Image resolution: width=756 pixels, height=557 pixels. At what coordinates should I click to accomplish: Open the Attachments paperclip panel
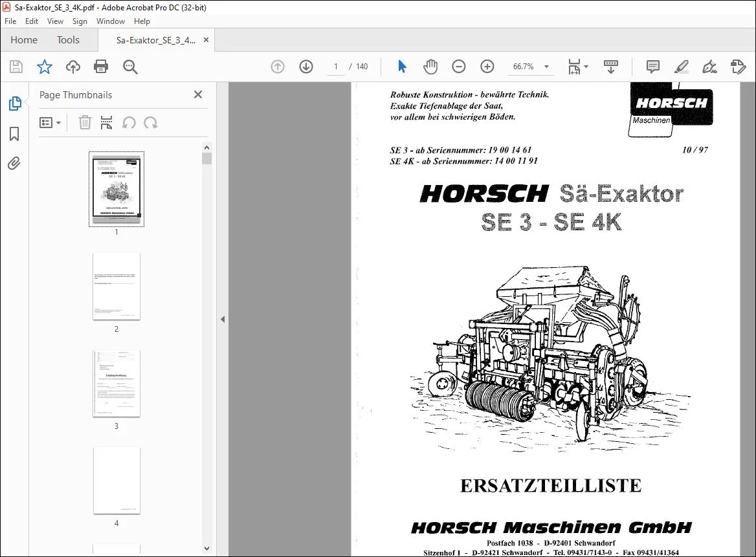[14, 163]
